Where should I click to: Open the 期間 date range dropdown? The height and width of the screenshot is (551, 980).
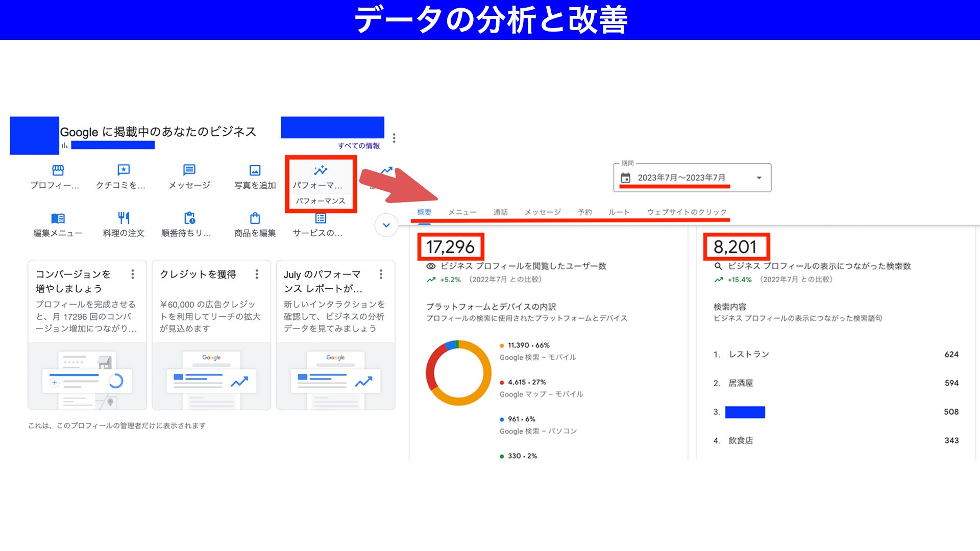coord(692,178)
